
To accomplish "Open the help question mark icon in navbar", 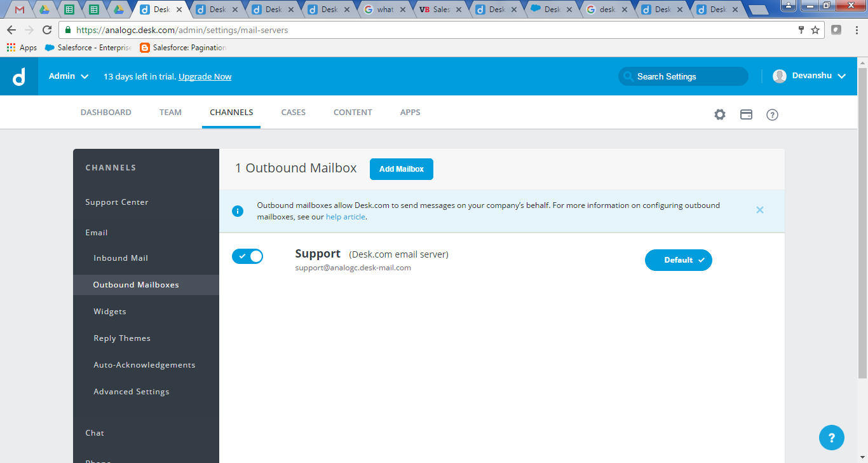I will pyautogui.click(x=772, y=114).
